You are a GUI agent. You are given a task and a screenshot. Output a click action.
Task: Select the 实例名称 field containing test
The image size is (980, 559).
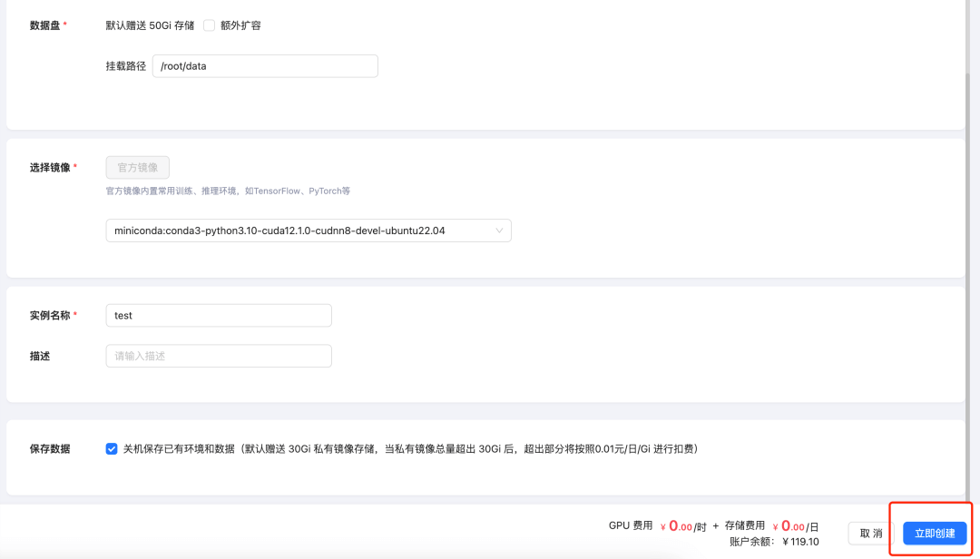tap(218, 315)
